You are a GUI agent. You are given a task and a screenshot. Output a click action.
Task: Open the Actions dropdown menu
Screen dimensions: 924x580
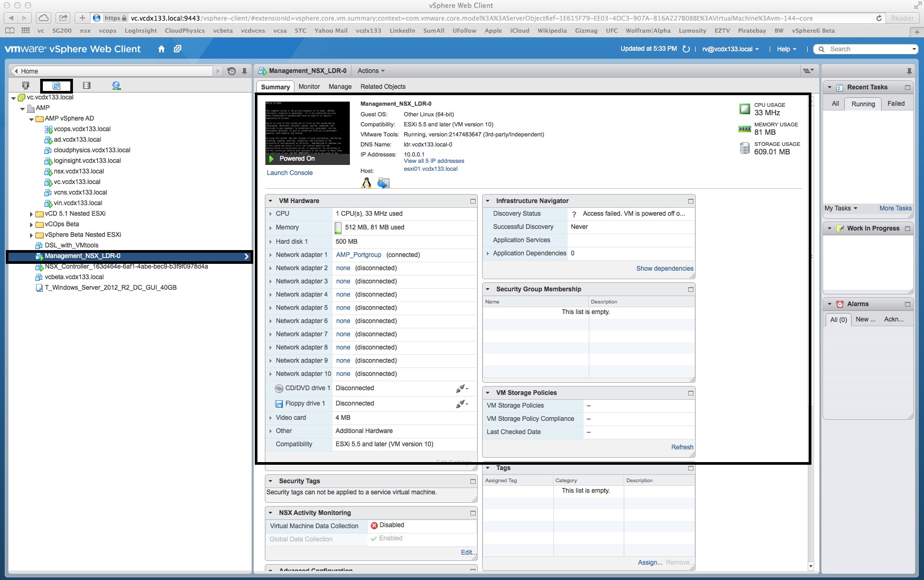[371, 71]
